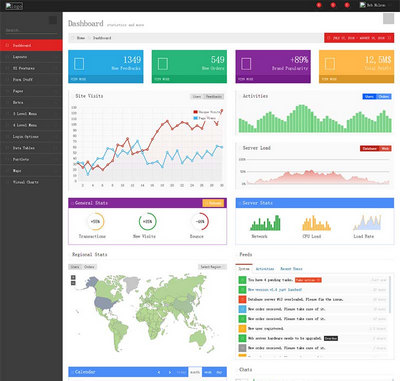Expand the Data Tables sidebar menu
The width and height of the screenshot is (400, 381).
(31, 148)
